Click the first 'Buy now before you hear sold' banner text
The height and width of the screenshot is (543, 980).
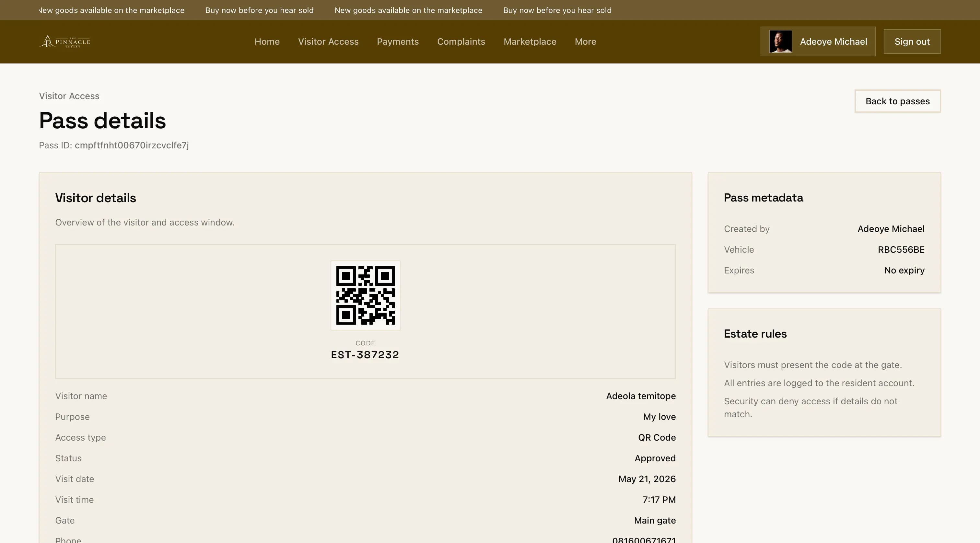point(260,10)
